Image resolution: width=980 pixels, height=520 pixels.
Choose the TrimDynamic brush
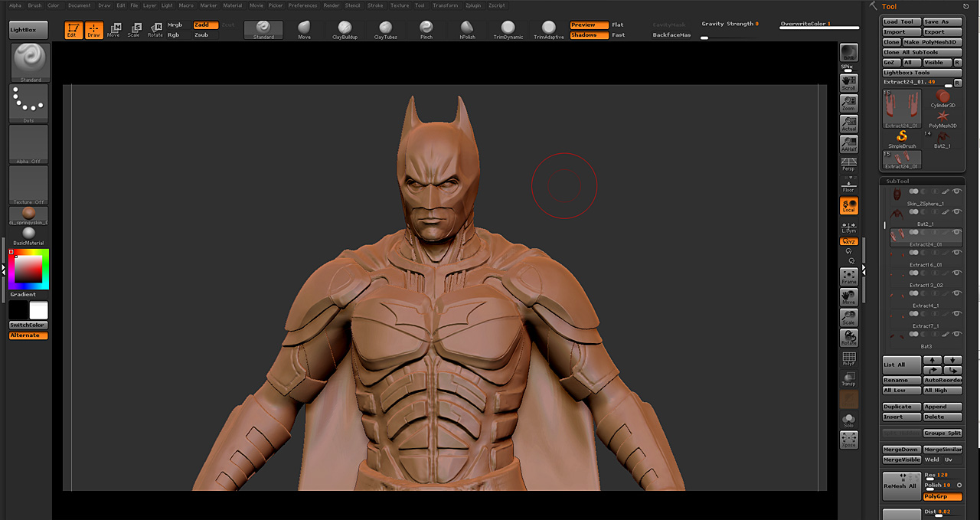[x=508, y=30]
